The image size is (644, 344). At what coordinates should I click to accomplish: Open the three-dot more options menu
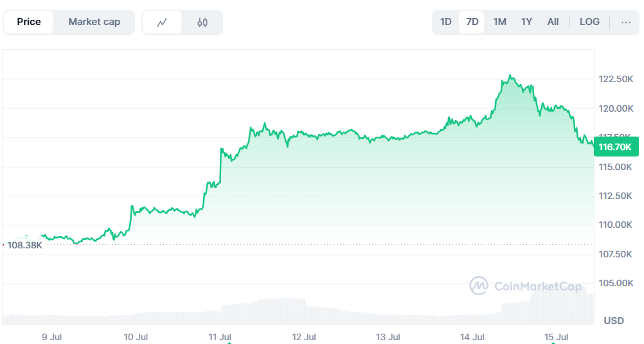pos(626,22)
